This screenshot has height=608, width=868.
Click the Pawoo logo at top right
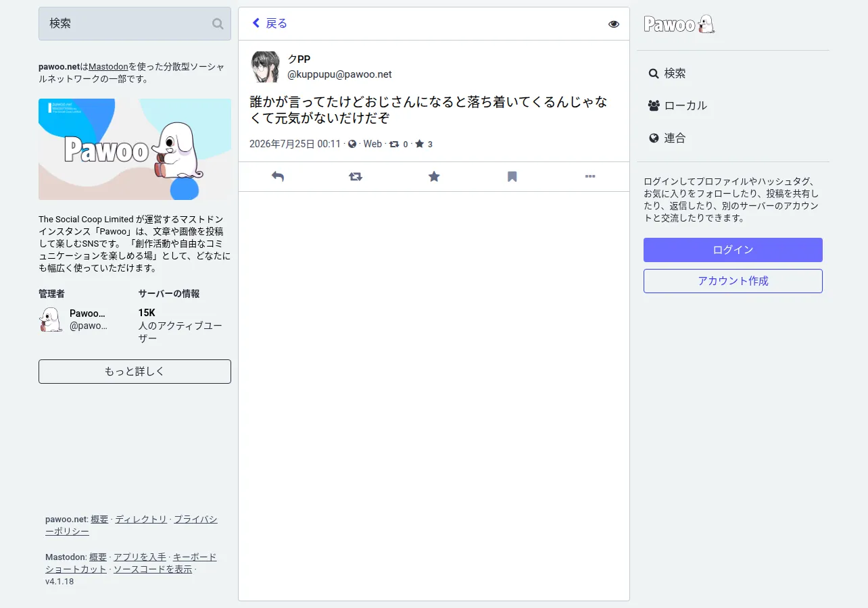[x=679, y=24]
